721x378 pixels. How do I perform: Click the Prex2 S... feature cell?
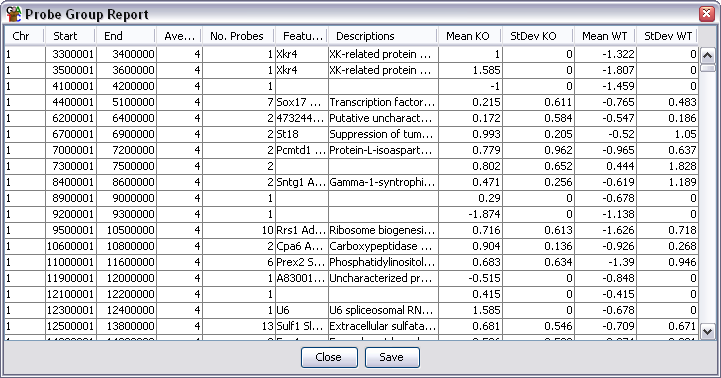coord(302,263)
